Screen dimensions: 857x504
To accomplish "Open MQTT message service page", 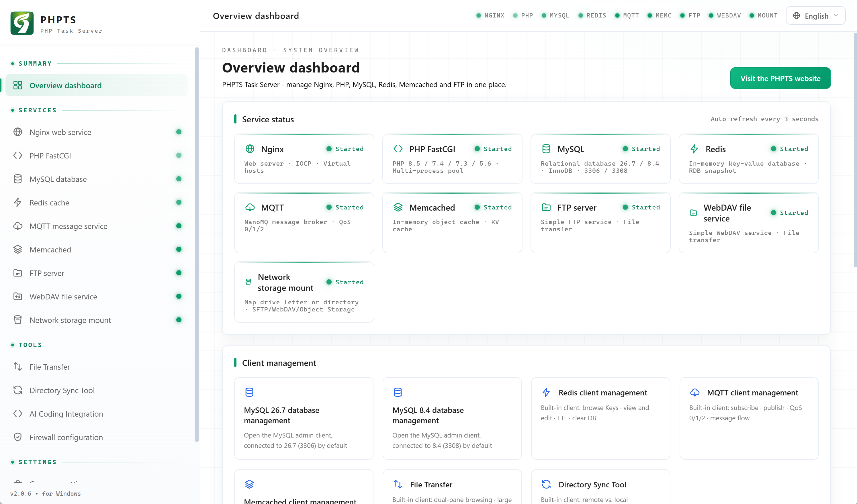I will click(97, 226).
